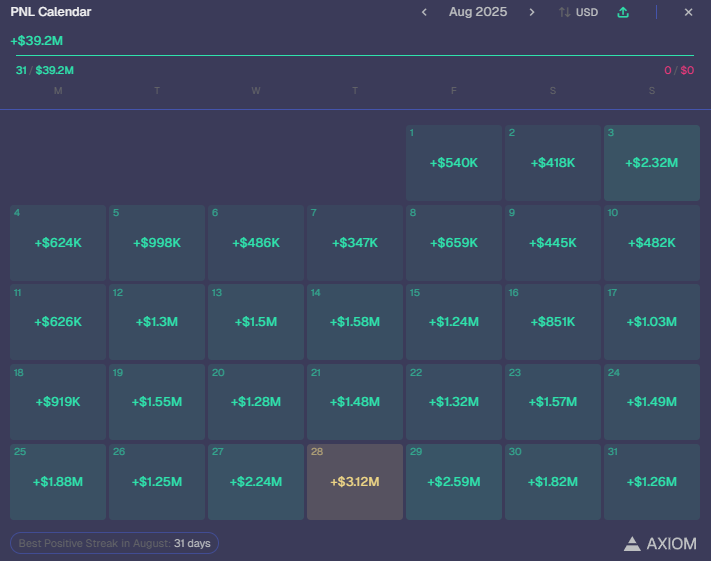The image size is (711, 561).
Task: View day 23 PNL of +$1.57M
Action: point(553,402)
